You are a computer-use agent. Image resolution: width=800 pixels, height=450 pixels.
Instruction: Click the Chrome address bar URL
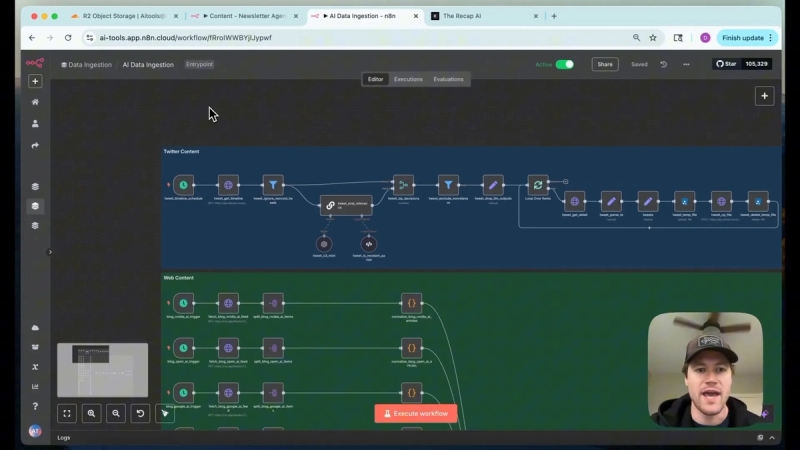[186, 38]
